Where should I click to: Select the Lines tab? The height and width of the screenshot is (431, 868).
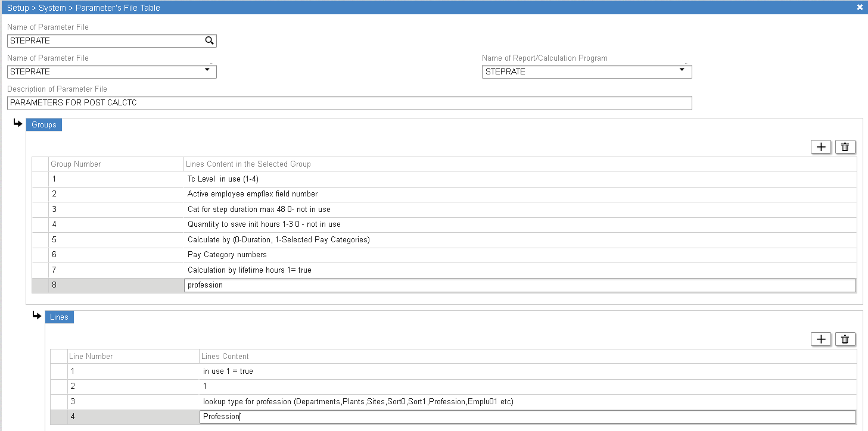(59, 317)
